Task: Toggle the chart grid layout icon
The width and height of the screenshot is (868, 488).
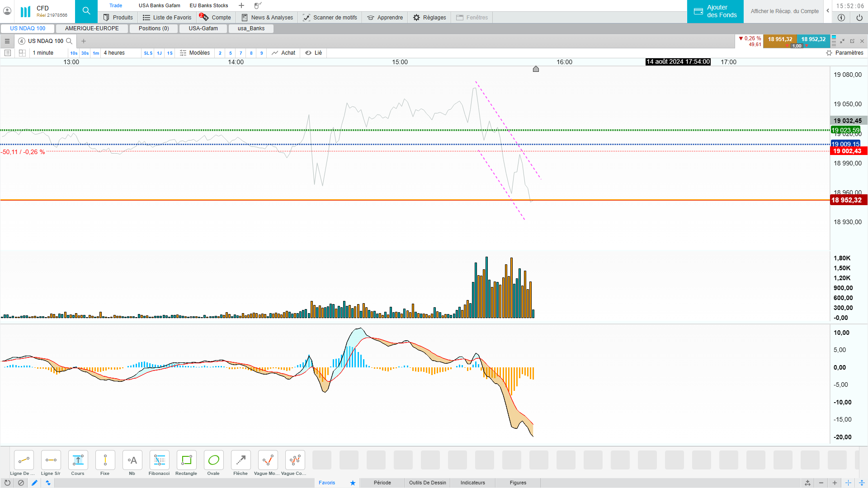Action: click(x=22, y=53)
